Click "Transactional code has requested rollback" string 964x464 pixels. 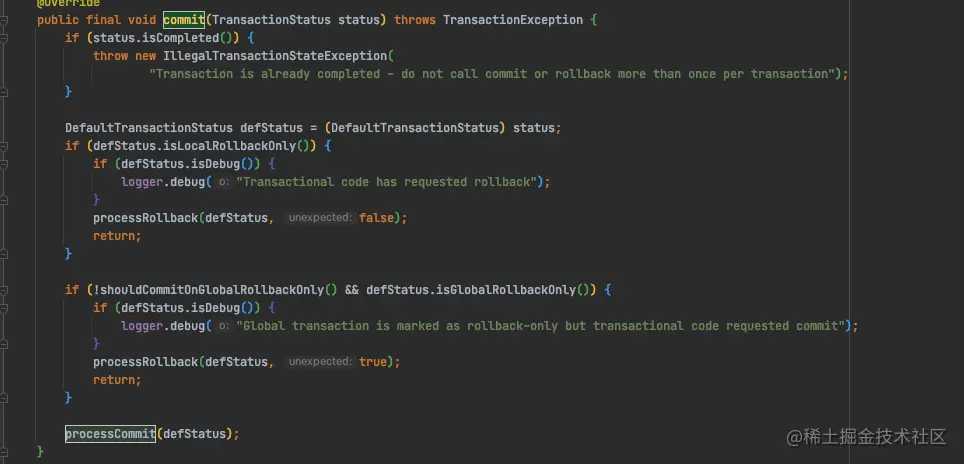coord(387,182)
